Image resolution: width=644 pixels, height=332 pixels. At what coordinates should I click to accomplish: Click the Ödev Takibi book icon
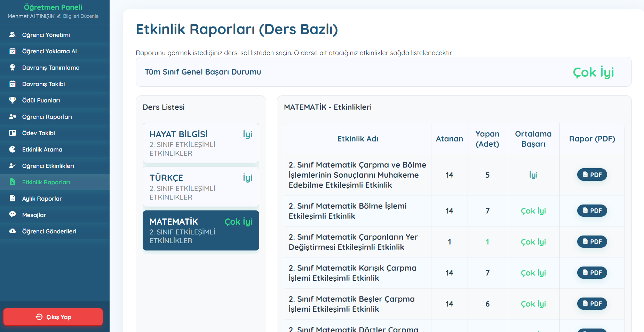[x=13, y=133]
